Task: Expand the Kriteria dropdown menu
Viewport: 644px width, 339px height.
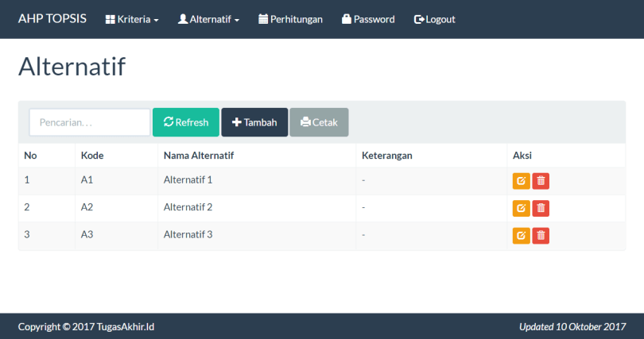Action: tap(132, 19)
